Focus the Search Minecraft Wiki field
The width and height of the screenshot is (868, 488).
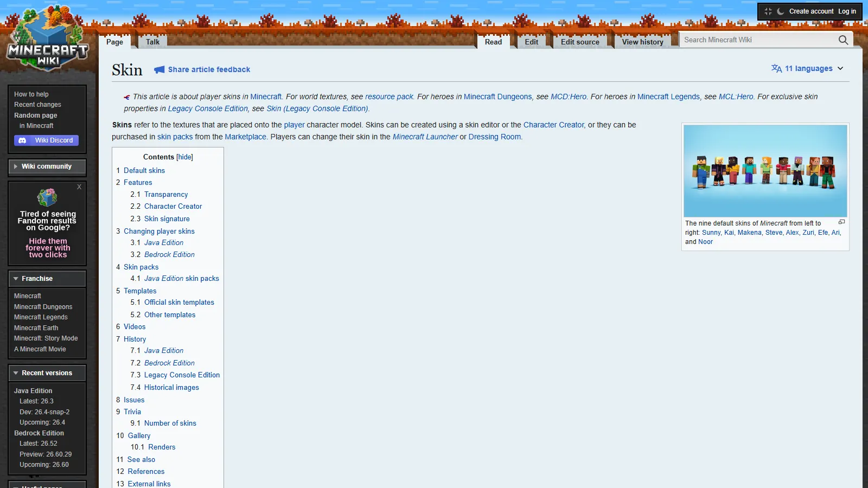[x=758, y=40]
